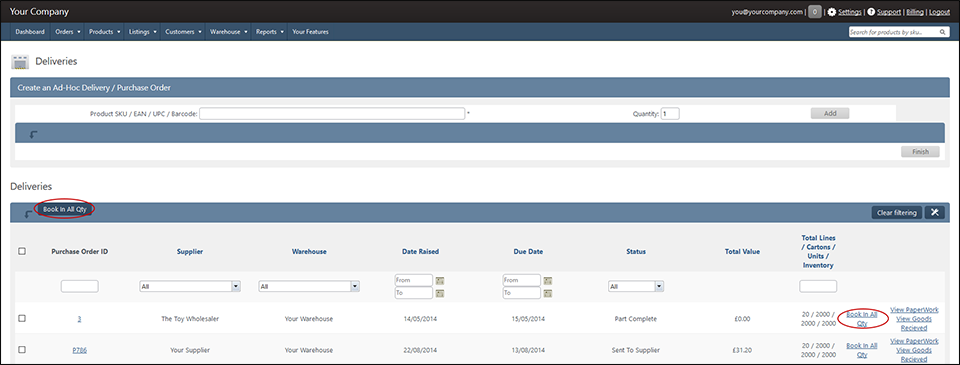The image size is (960, 365).
Task: Go to the Dashboard tab
Action: [x=30, y=31]
